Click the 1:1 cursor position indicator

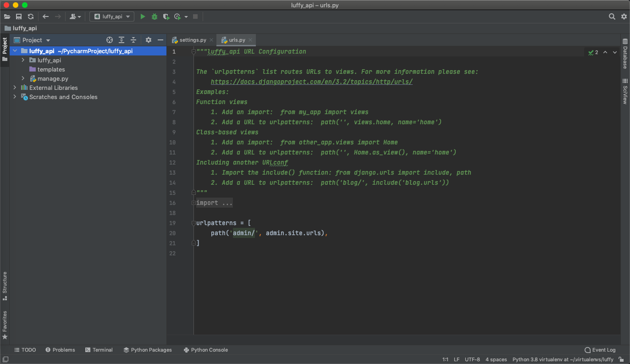(x=445, y=359)
